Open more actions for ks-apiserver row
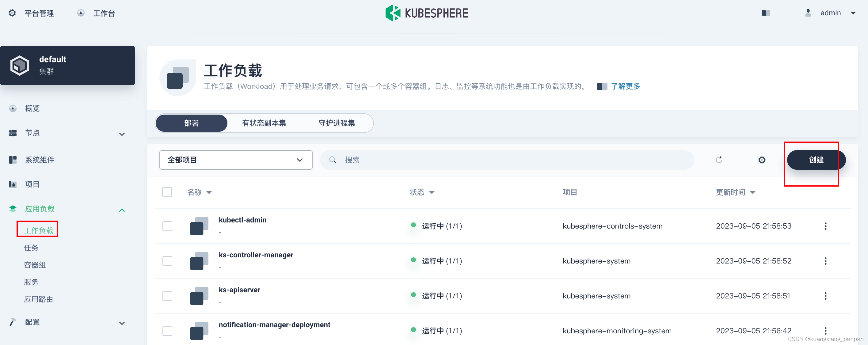868x345 pixels. point(825,296)
